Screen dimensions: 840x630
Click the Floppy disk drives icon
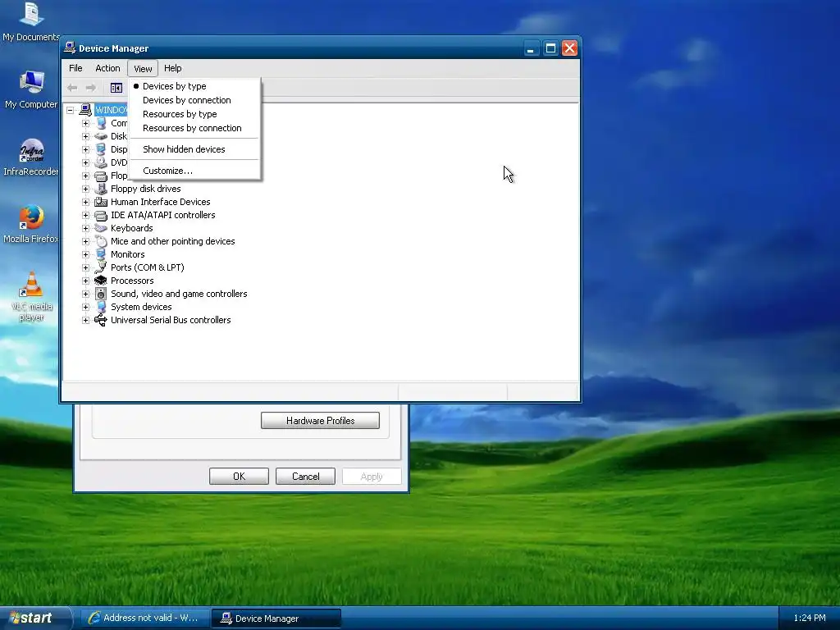point(101,189)
